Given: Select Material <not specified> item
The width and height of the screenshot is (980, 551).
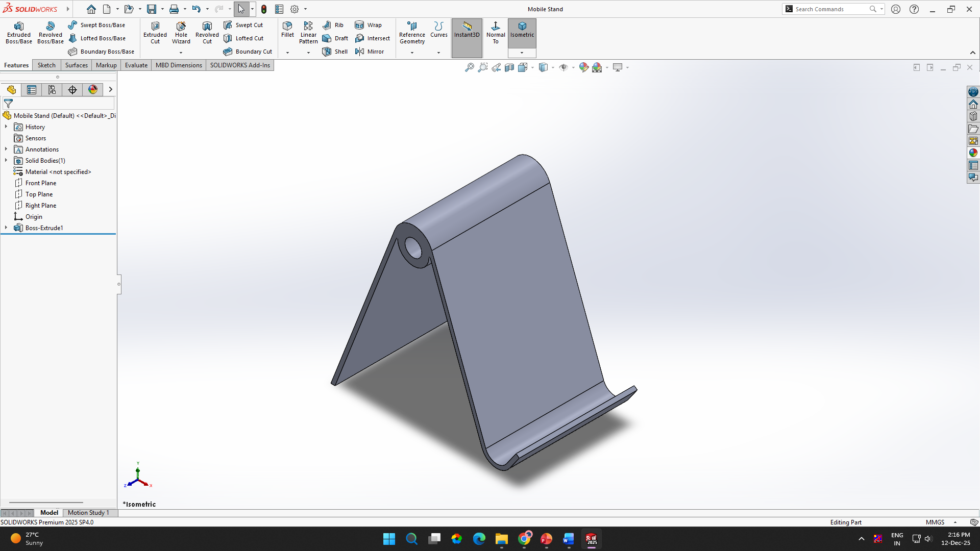Looking at the screenshot, I should pyautogui.click(x=53, y=172).
